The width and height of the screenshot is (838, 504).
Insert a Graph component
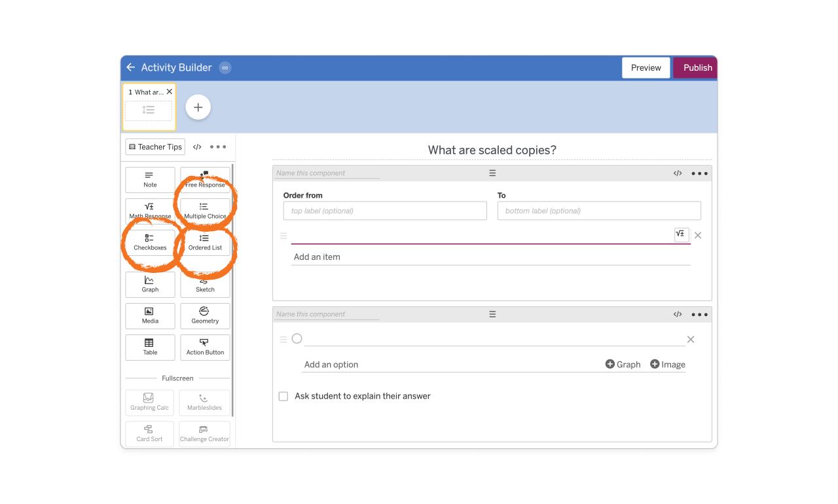point(150,284)
